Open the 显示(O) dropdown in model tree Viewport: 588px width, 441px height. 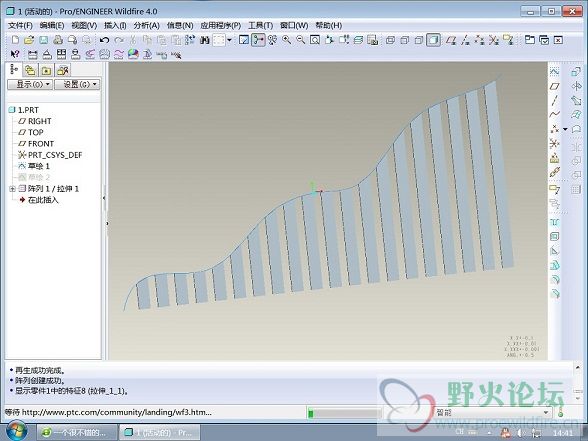[x=30, y=84]
